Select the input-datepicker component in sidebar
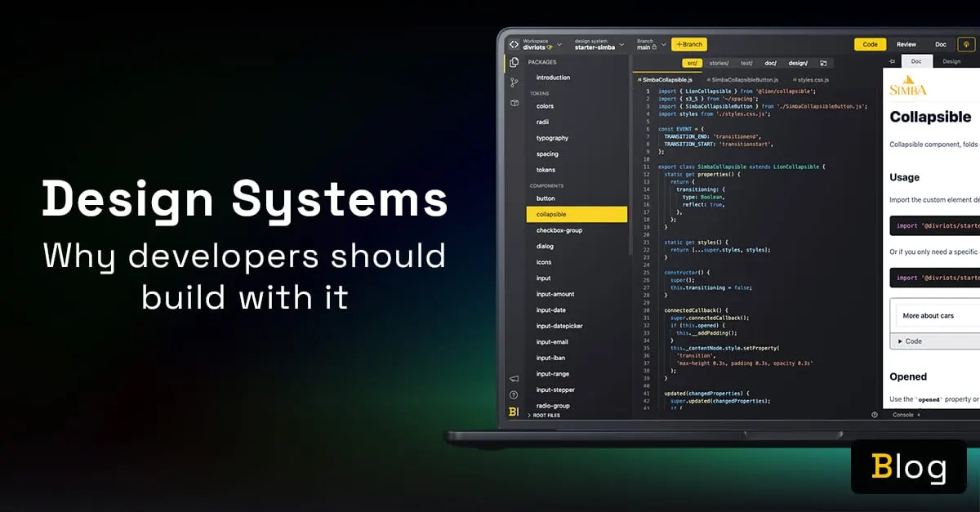Viewport: 980px width, 512px height. (559, 326)
